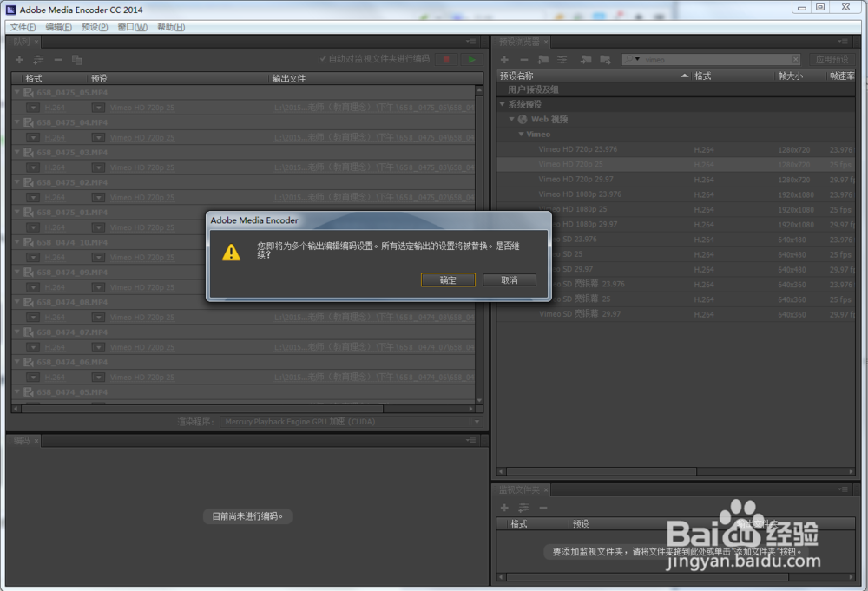
Task: Click the duplicate icon in the queue toolbar
Action: [77, 60]
